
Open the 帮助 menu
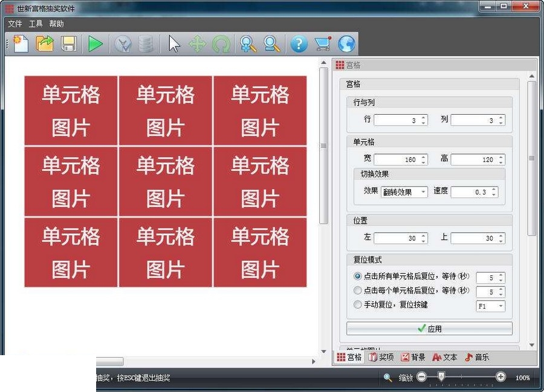coord(56,24)
